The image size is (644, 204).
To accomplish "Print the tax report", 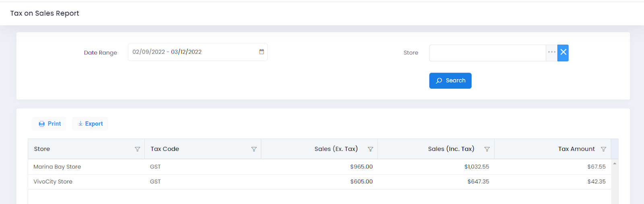I will click(50, 124).
